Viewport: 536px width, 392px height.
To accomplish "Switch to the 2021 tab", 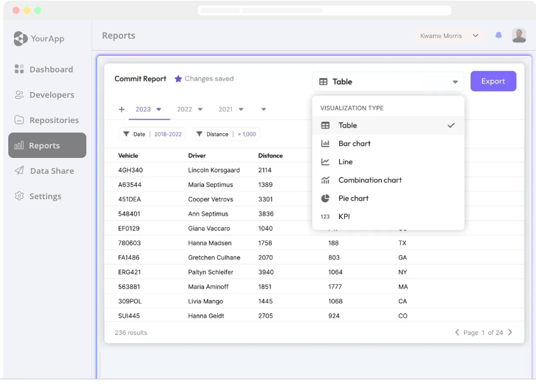I will click(225, 109).
